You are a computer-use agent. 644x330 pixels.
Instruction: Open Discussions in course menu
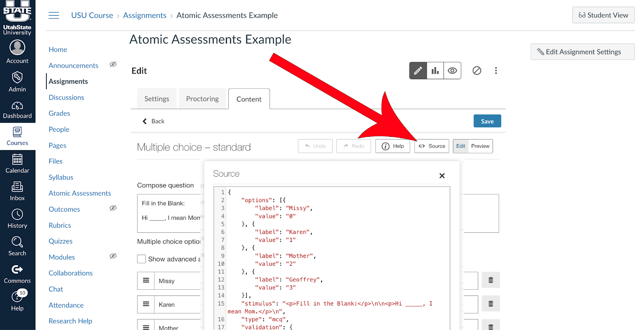[66, 97]
